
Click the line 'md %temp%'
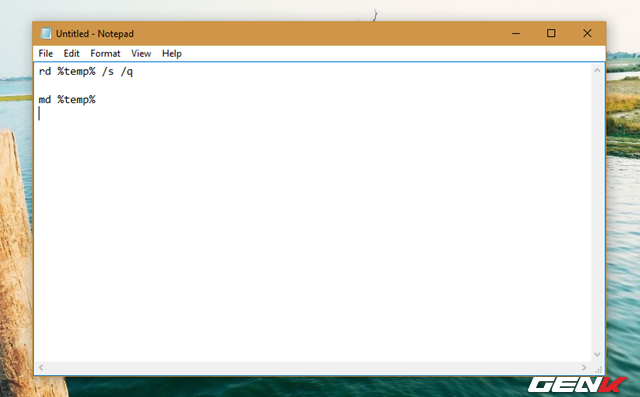(67, 100)
